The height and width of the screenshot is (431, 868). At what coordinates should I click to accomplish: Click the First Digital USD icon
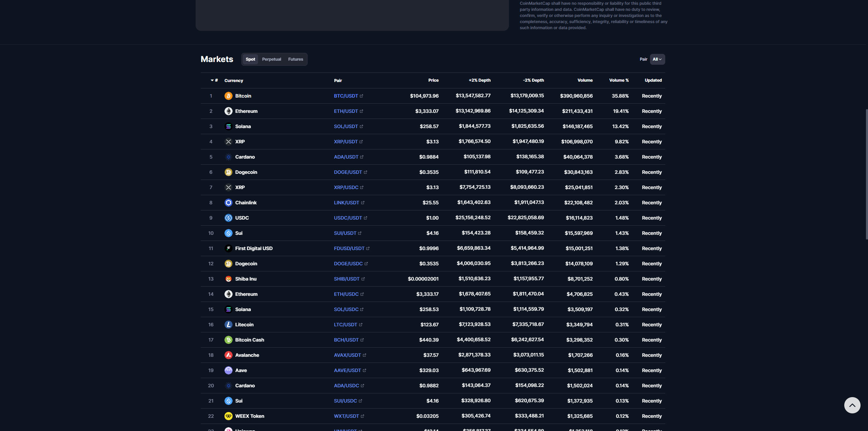pos(228,248)
